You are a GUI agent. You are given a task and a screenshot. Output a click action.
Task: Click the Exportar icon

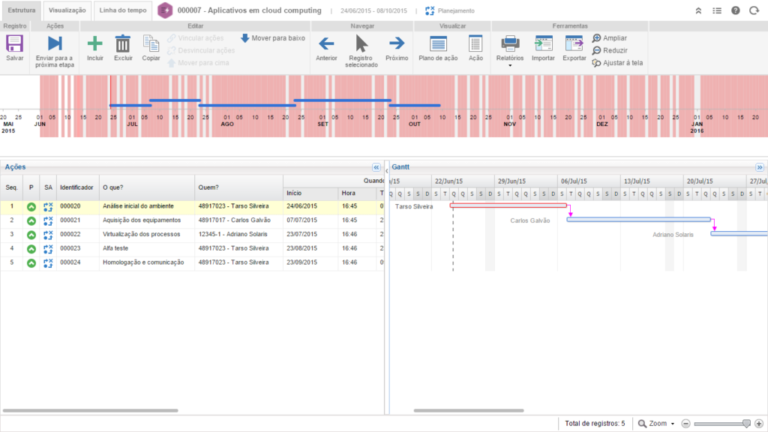(x=574, y=44)
